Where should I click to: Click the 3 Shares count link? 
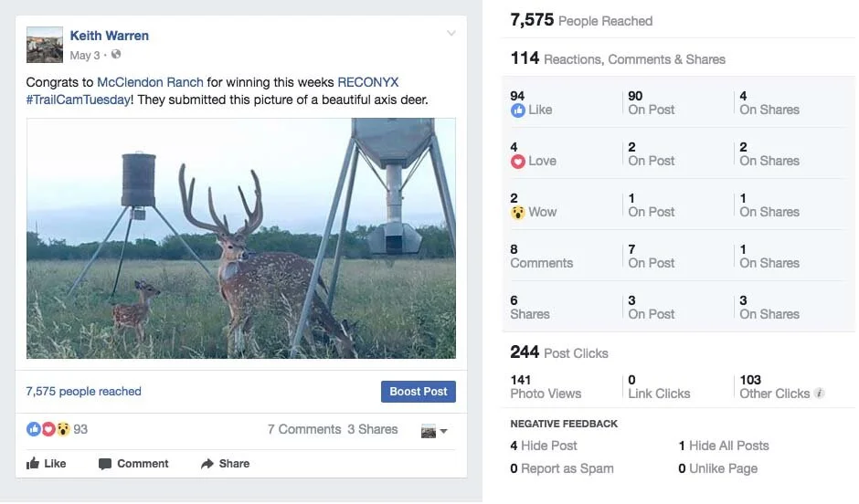[x=373, y=429]
